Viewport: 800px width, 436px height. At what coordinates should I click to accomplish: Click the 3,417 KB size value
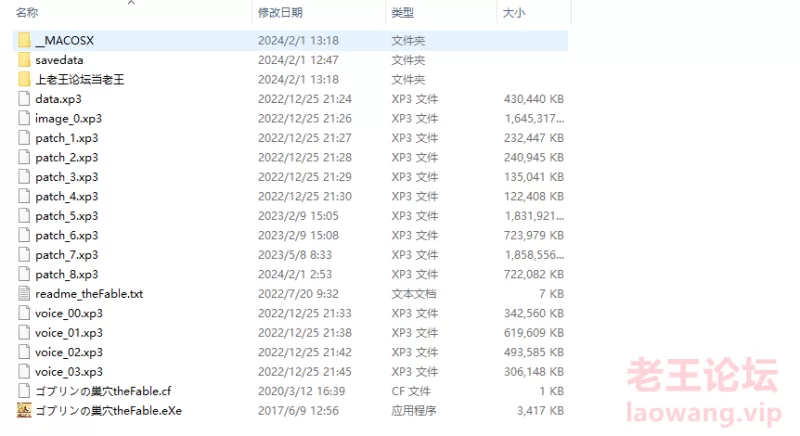click(540, 410)
